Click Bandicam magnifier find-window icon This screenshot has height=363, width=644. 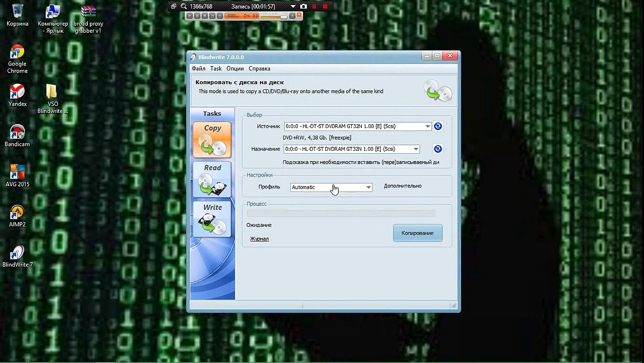point(184,6)
